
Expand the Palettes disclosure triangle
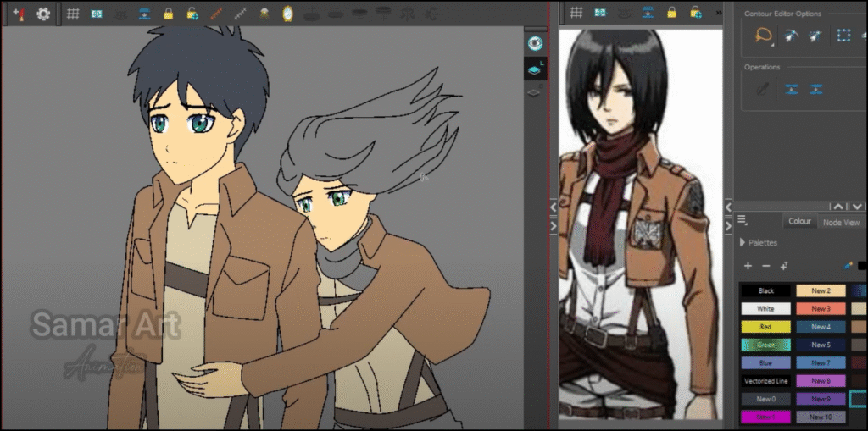tap(743, 242)
